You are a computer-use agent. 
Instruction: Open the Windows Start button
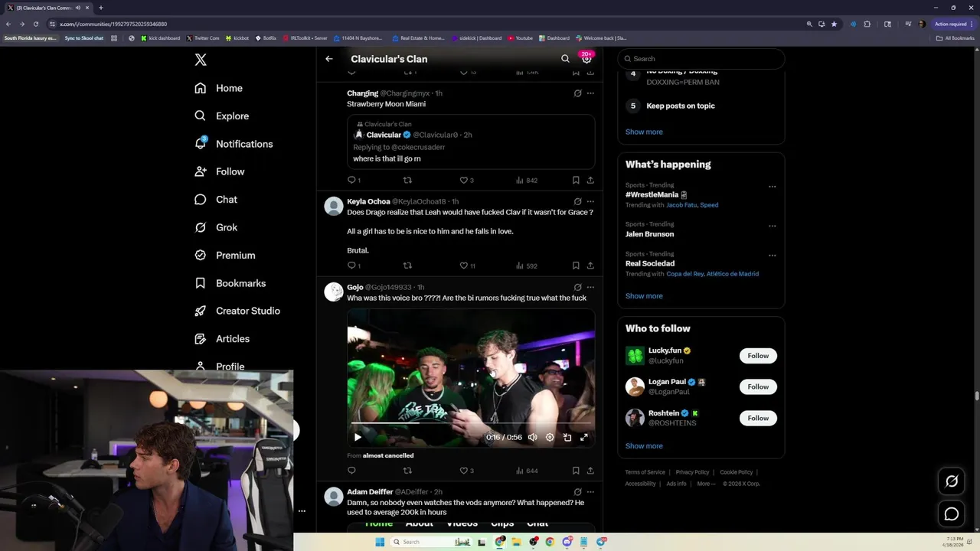coord(380,542)
